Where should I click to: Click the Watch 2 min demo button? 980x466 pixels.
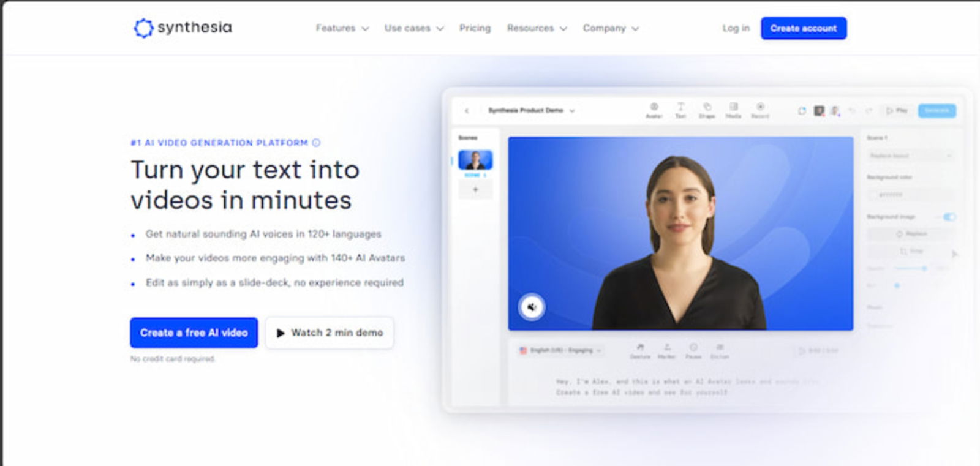[x=330, y=333]
